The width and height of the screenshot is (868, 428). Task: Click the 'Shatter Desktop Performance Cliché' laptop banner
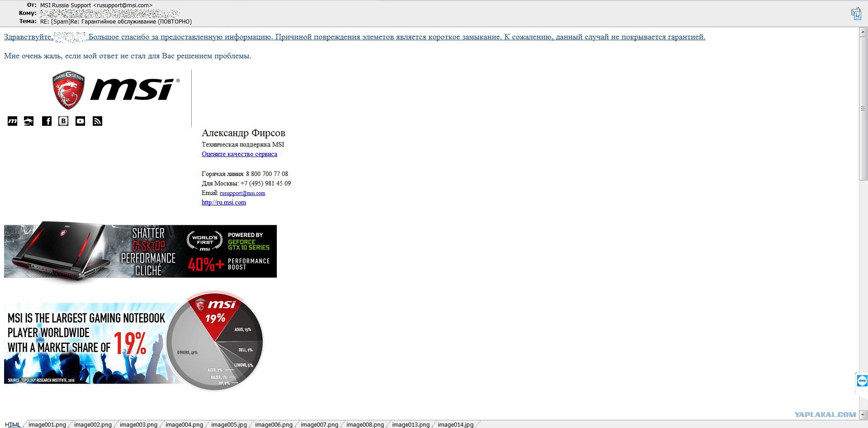click(140, 251)
